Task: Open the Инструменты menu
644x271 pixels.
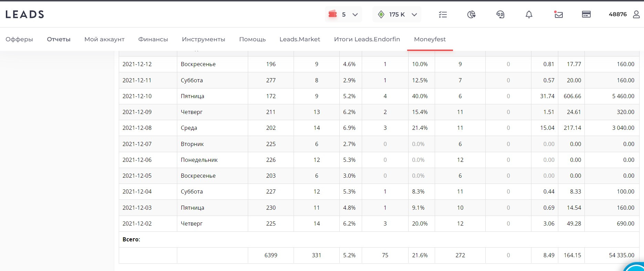Action: coord(204,39)
